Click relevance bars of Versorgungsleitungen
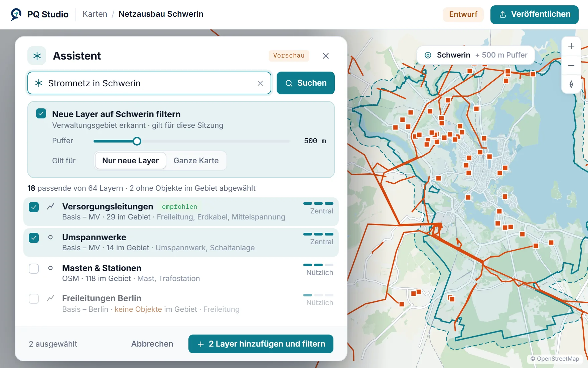588x368 pixels. [x=318, y=203]
